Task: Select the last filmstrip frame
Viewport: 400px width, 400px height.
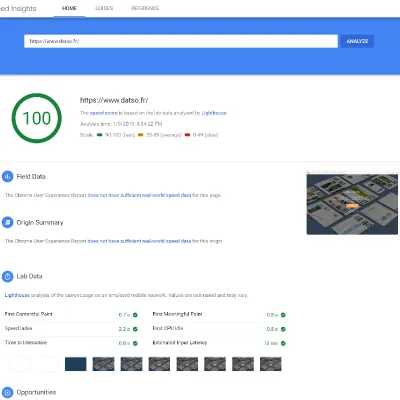Action: coord(271,364)
